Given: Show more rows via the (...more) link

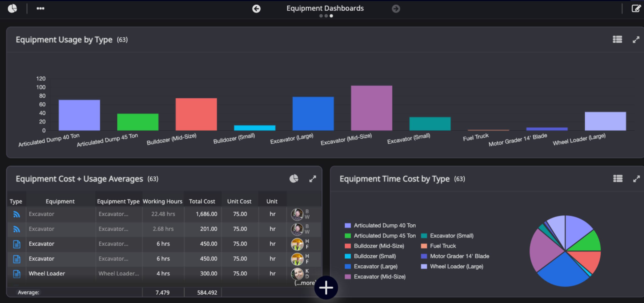Looking at the screenshot, I should coord(305,283).
